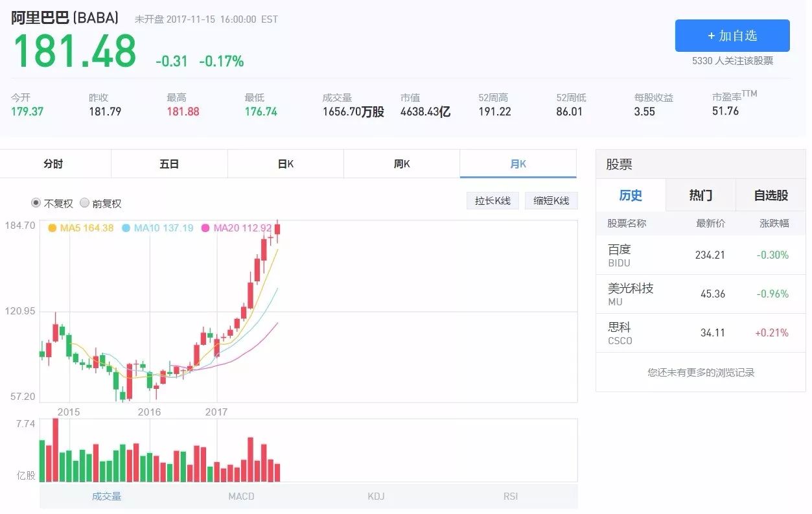The height and width of the screenshot is (514, 812).
Task: Click the 涨跌幅 column header
Action: (x=774, y=224)
